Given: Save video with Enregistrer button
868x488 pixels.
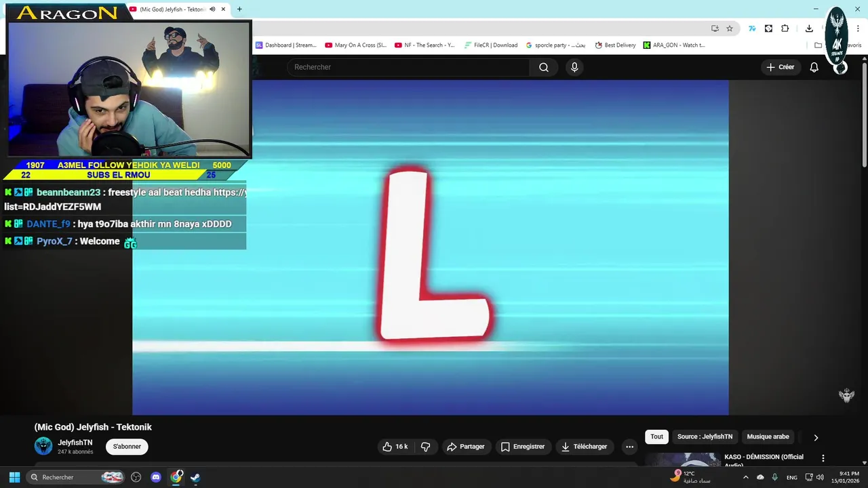Looking at the screenshot, I should tap(523, 447).
